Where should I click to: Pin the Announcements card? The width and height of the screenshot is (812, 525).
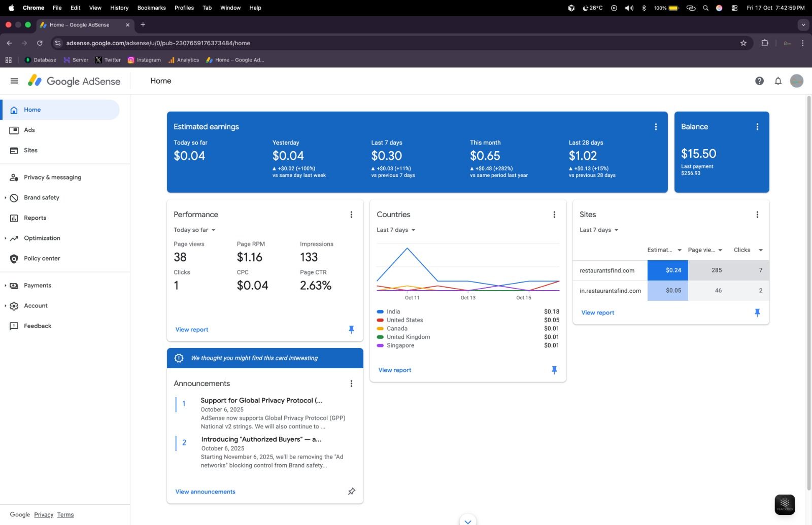[351, 492]
